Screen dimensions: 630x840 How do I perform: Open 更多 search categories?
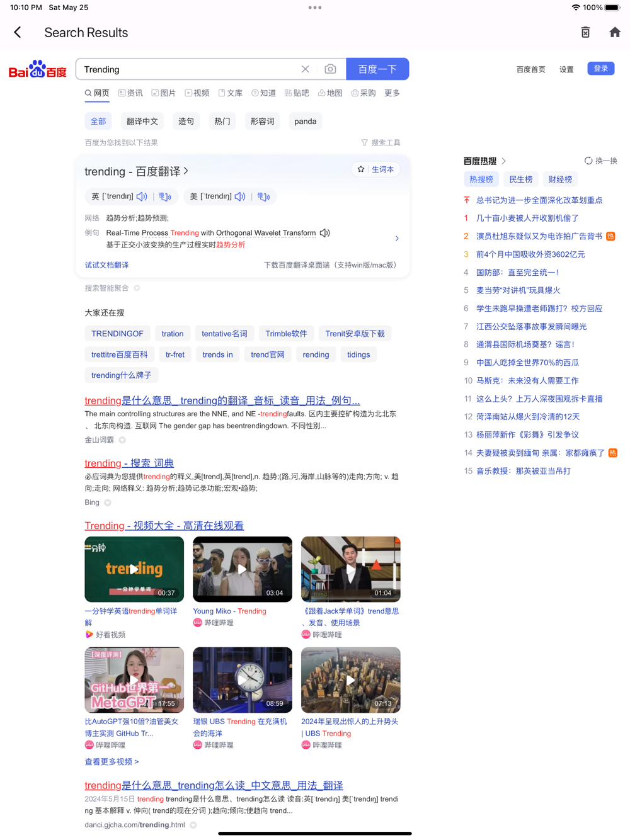pos(392,93)
